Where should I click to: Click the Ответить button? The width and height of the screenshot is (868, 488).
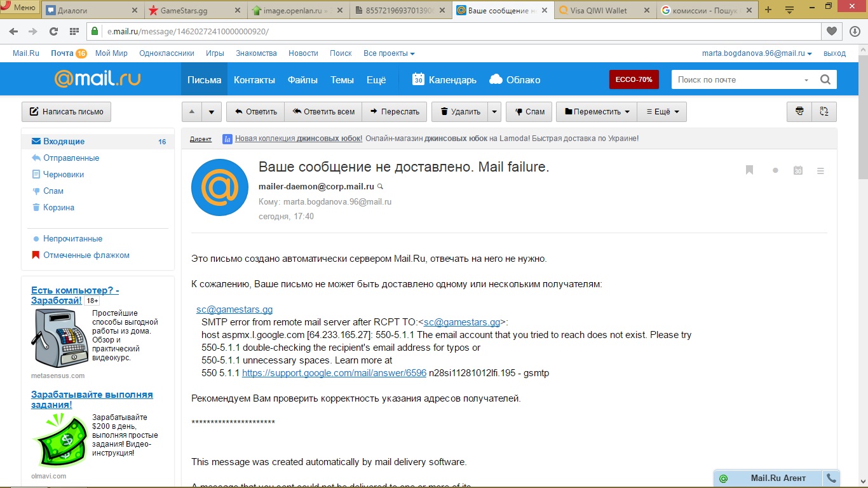(255, 112)
